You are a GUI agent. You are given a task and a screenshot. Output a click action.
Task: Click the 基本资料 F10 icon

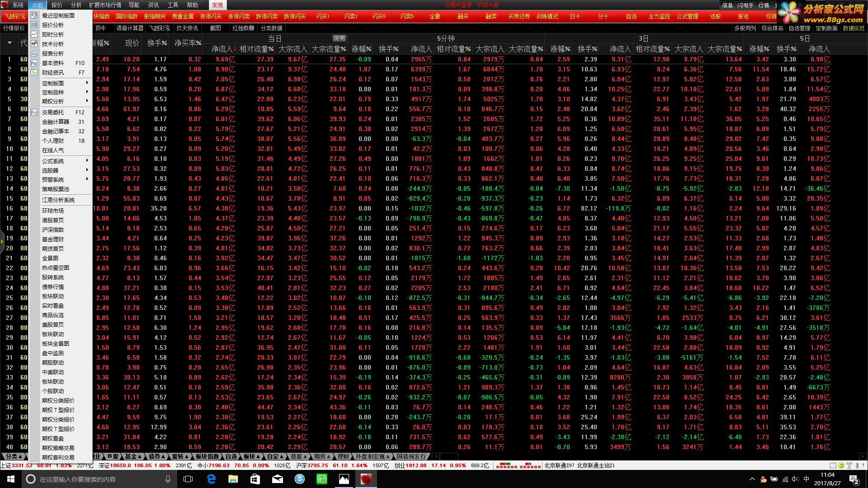(34, 63)
